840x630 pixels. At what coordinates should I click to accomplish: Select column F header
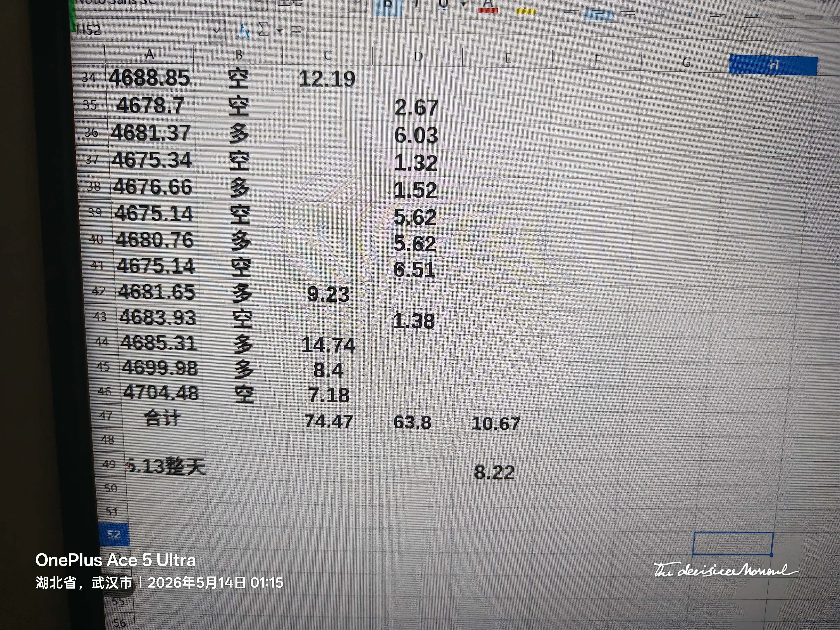coord(597,60)
